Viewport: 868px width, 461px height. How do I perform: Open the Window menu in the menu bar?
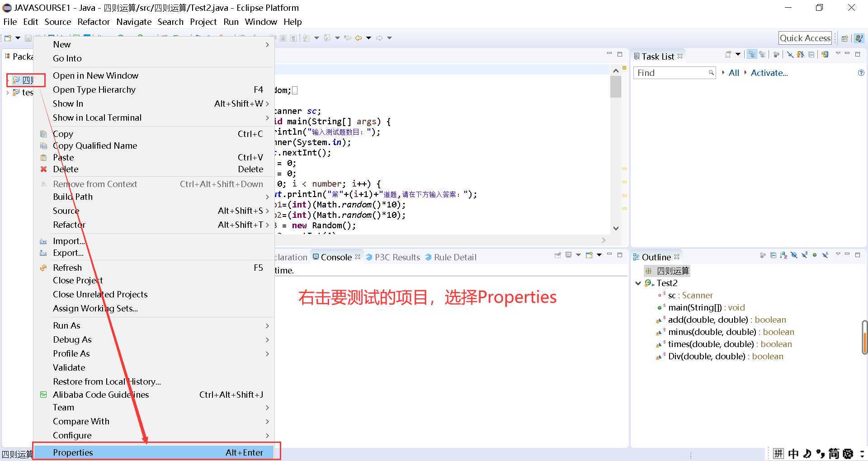click(261, 22)
